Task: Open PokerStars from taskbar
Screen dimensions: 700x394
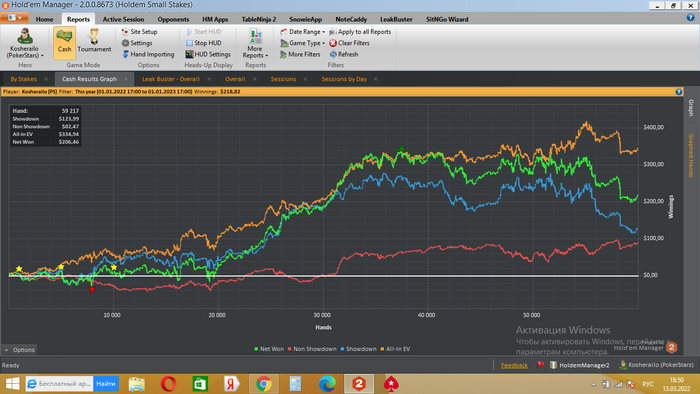Action: click(x=391, y=384)
